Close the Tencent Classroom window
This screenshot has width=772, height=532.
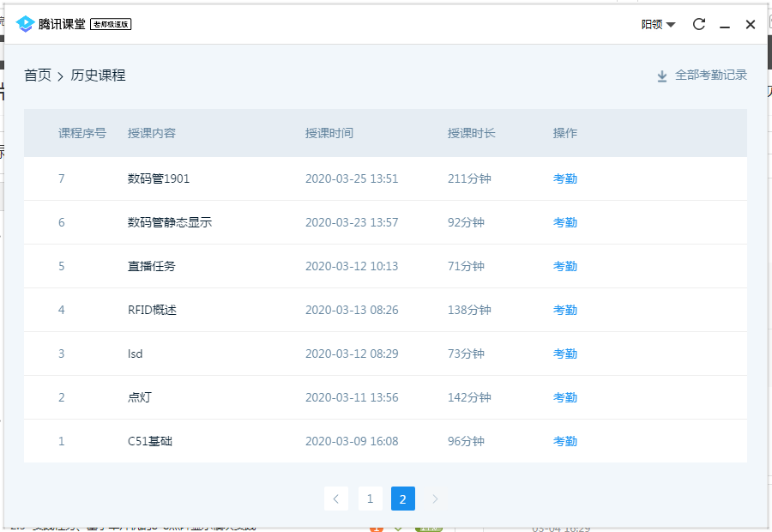[751, 24]
